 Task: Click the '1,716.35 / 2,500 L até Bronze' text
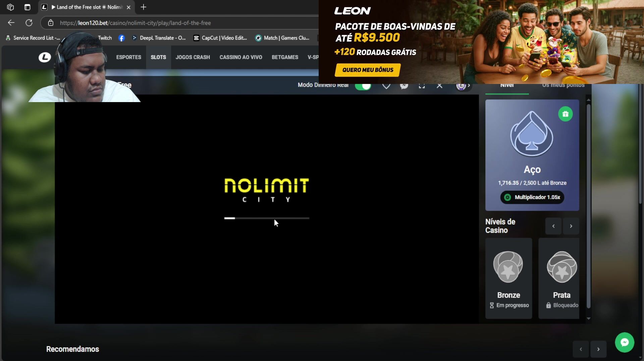532,183
